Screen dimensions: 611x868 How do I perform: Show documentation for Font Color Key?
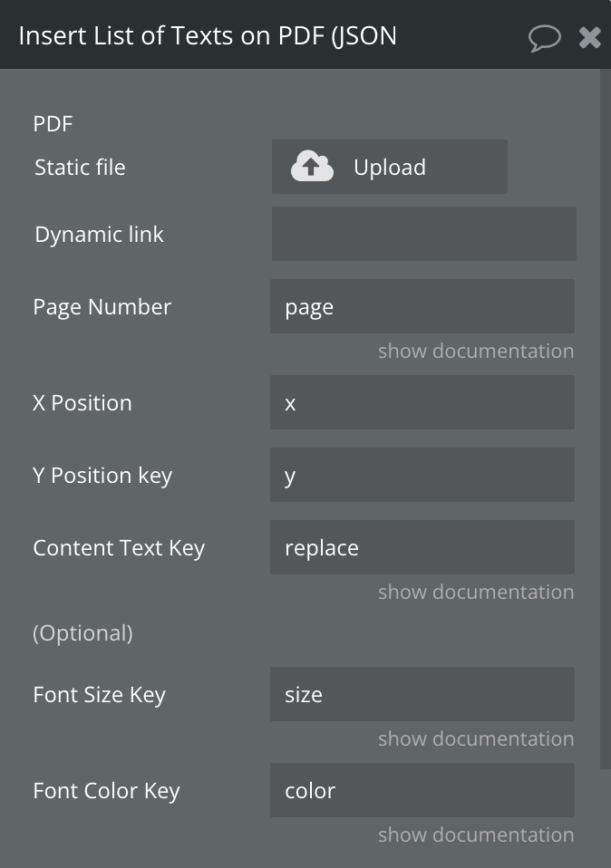(x=475, y=834)
